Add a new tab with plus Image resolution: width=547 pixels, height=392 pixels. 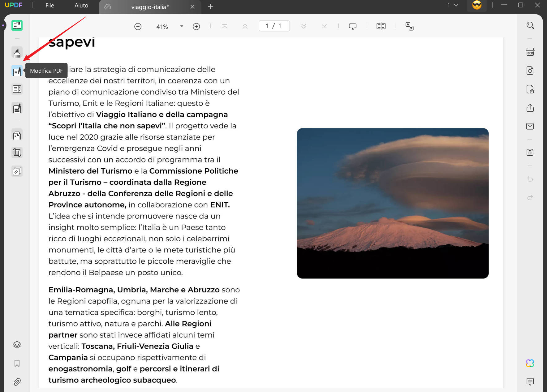tap(210, 7)
